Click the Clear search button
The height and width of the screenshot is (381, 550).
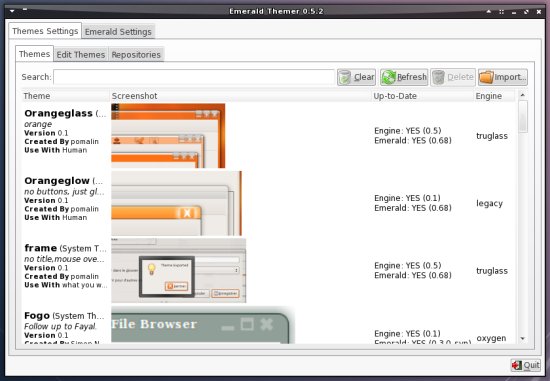356,77
